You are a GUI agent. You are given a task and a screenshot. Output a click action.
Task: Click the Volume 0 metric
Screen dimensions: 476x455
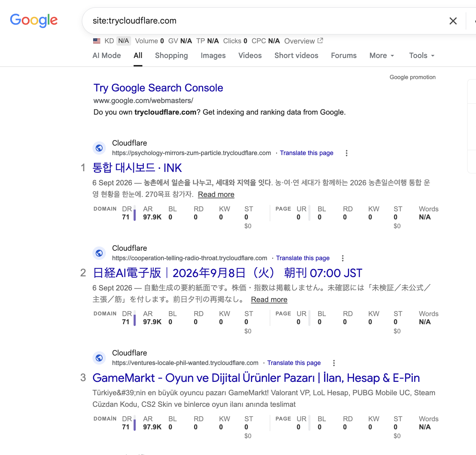click(149, 41)
